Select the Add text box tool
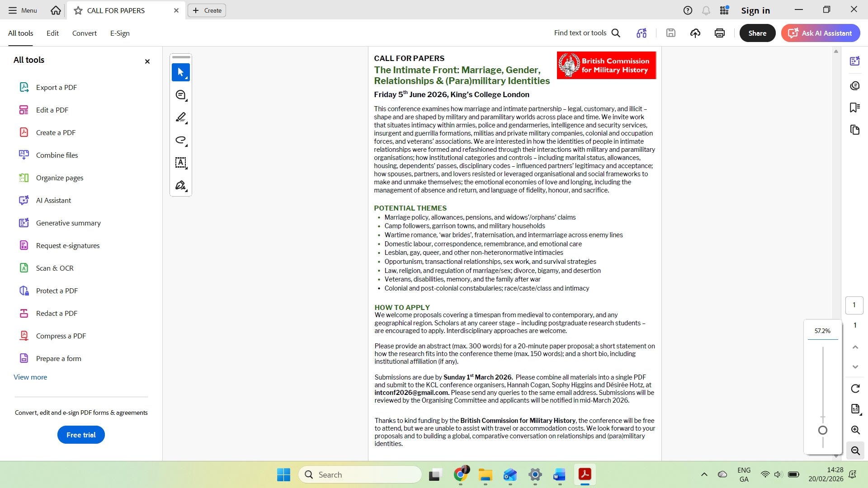 [x=180, y=163]
